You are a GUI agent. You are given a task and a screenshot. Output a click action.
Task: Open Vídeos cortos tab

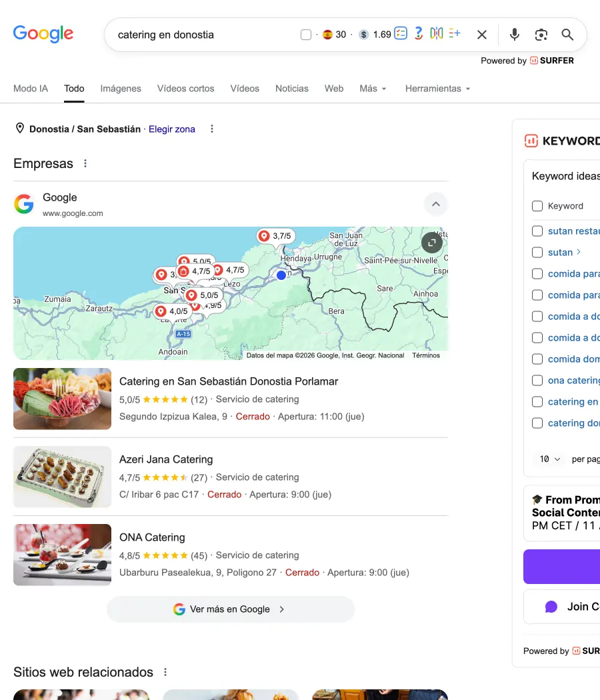pos(186,89)
